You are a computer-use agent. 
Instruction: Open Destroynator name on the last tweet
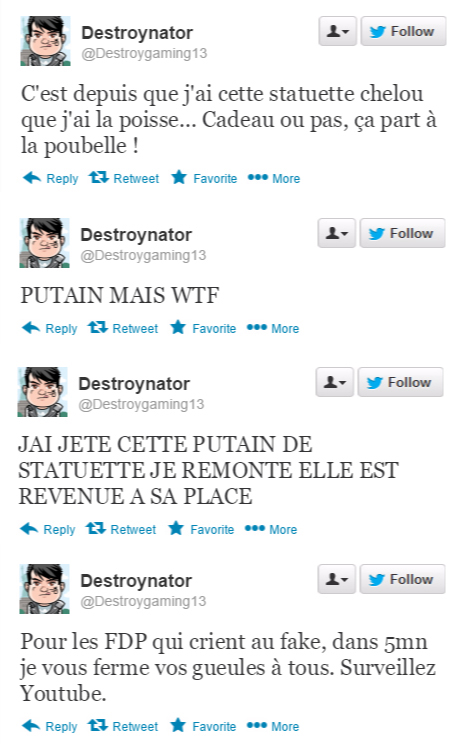click(136, 580)
